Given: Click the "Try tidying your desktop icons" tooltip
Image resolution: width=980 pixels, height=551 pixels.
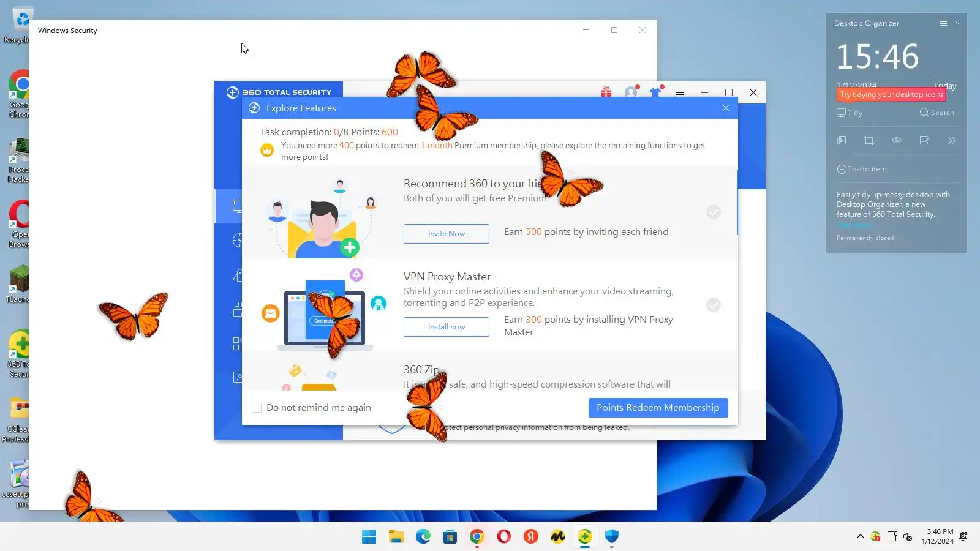Looking at the screenshot, I should click(x=892, y=94).
